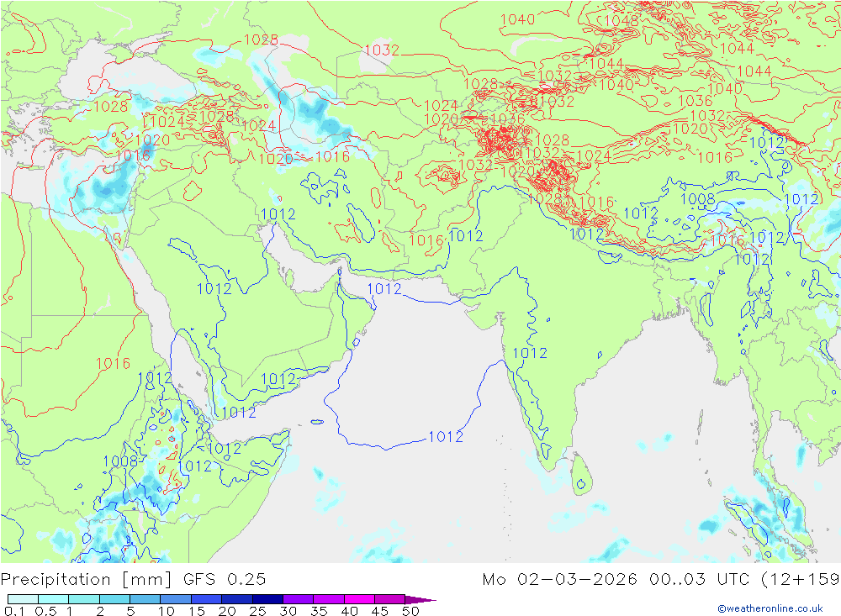Click the '0.1' legend scale value

13,611
